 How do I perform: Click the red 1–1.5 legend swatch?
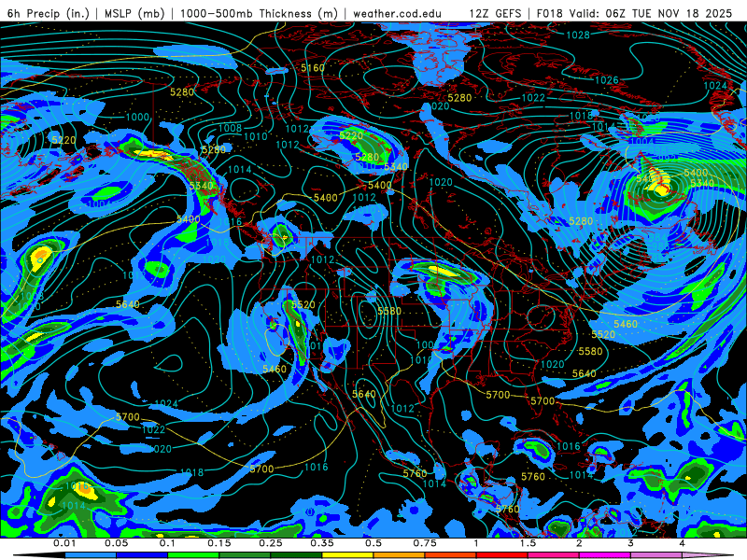[502, 555]
